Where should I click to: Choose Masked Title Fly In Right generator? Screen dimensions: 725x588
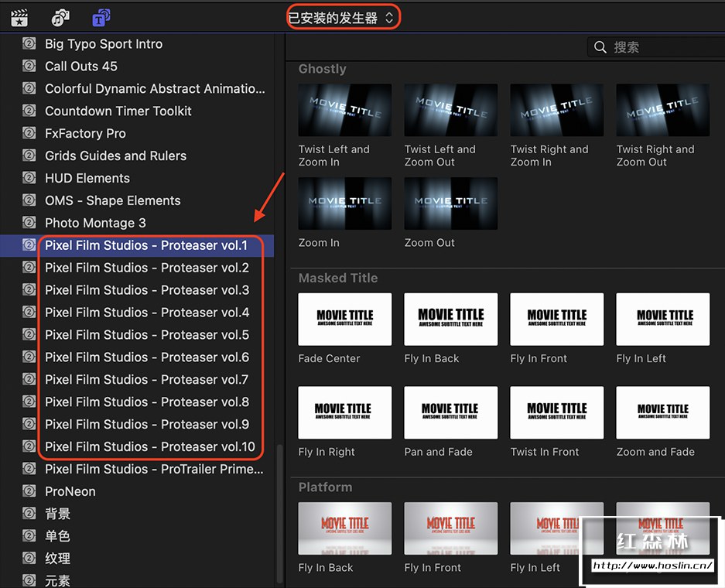point(345,412)
